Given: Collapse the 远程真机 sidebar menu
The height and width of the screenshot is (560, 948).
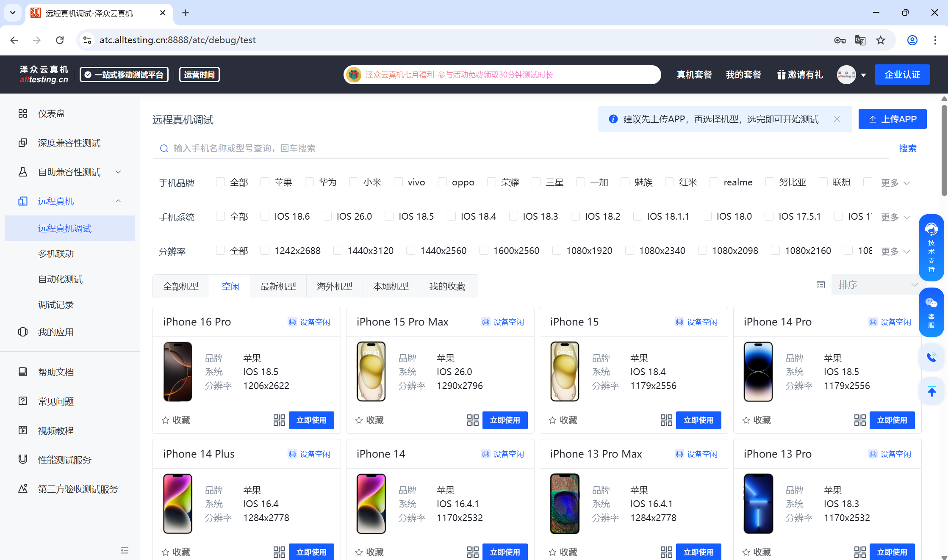Looking at the screenshot, I should click(118, 201).
